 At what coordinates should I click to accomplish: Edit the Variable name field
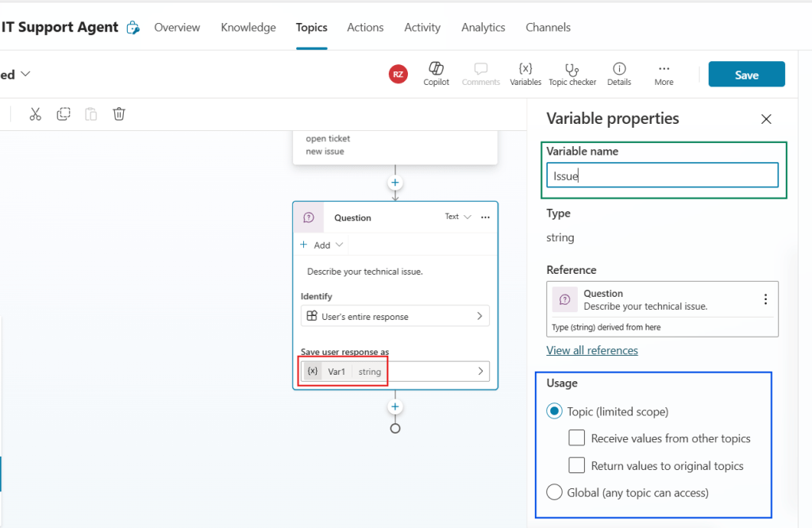pyautogui.click(x=662, y=175)
